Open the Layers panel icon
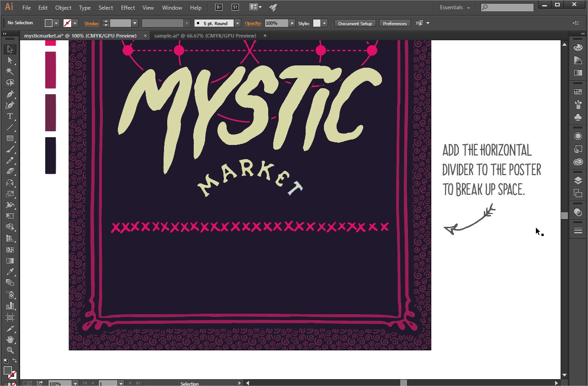 click(x=578, y=181)
